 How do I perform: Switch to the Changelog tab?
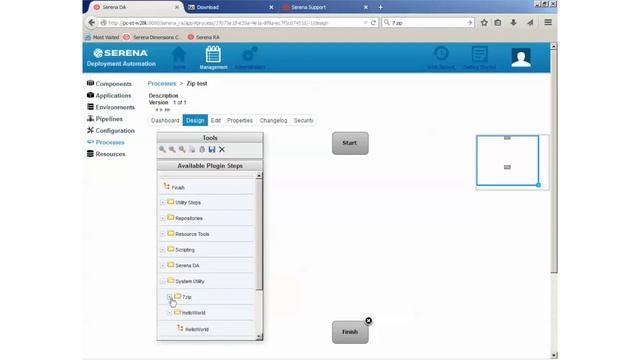pyautogui.click(x=273, y=120)
